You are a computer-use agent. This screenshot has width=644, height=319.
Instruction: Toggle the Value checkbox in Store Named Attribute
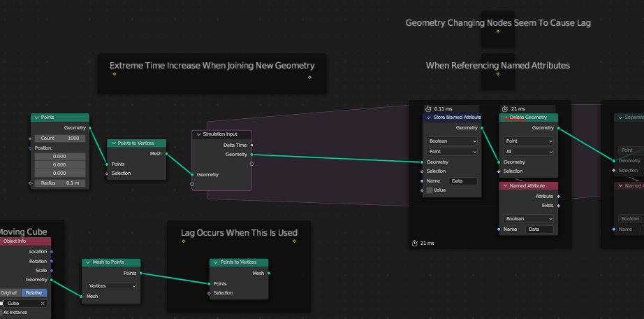click(x=430, y=190)
